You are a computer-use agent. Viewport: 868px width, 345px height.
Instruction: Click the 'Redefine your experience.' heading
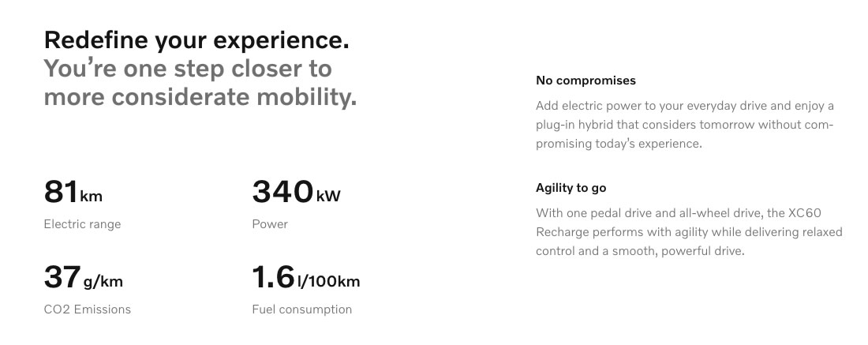[x=196, y=40]
